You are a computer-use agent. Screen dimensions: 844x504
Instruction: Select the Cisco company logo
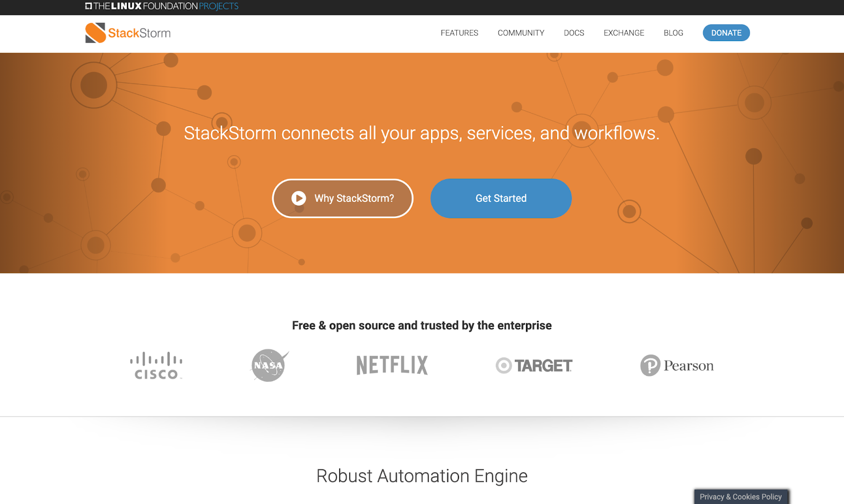155,365
